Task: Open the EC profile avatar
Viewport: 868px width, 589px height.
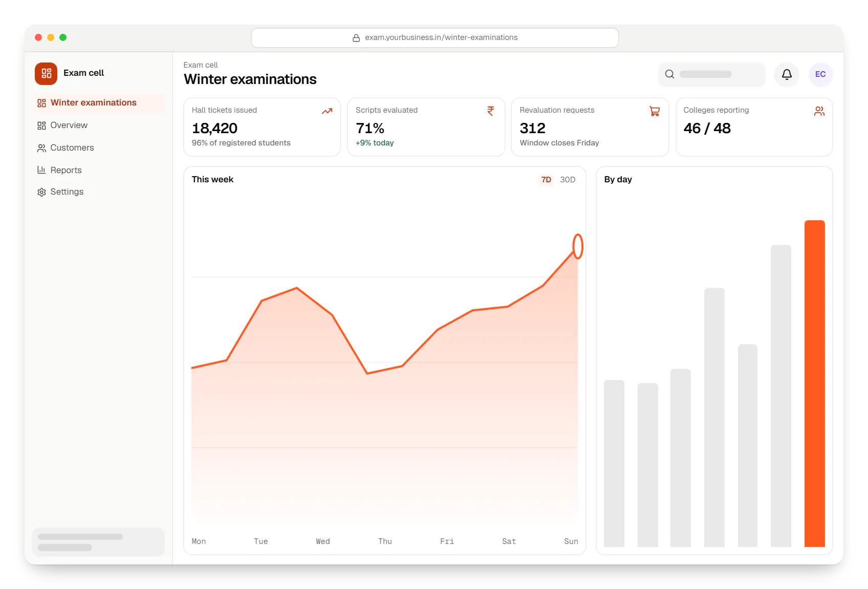Action: point(820,74)
